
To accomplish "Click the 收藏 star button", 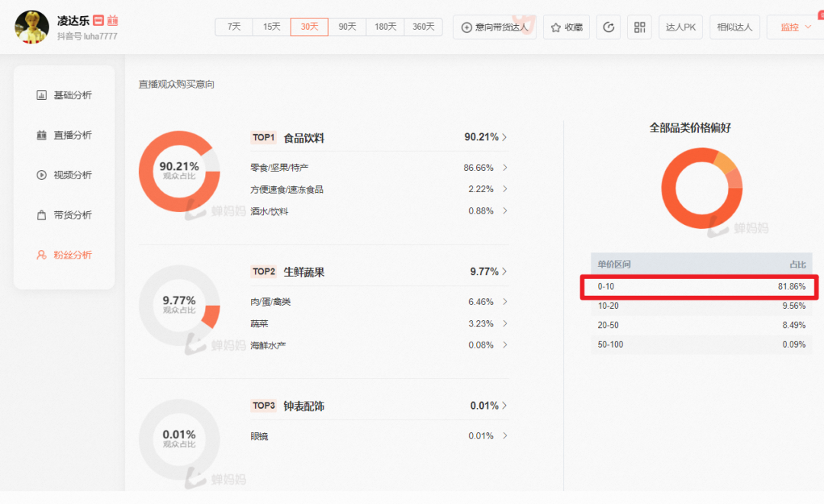I will click(x=566, y=27).
